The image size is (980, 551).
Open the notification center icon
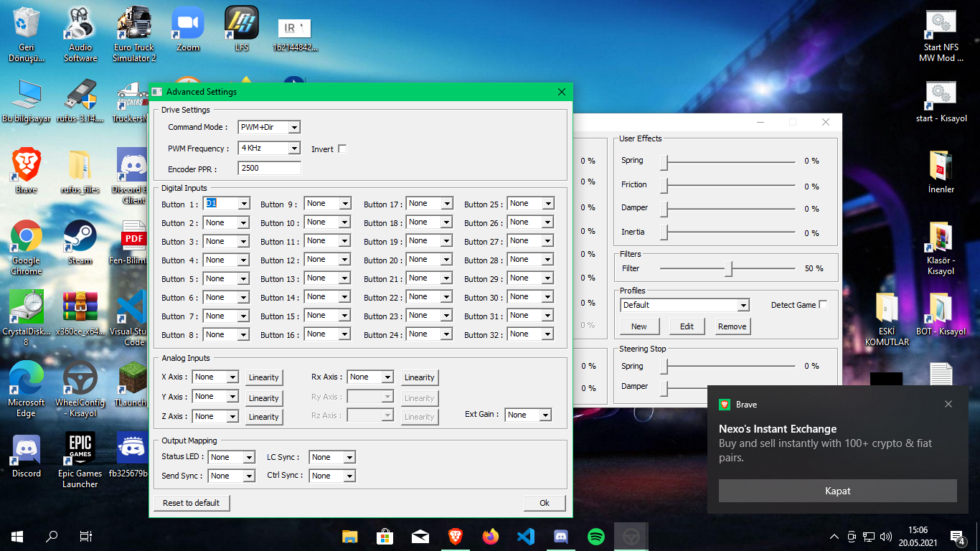pyautogui.click(x=957, y=536)
